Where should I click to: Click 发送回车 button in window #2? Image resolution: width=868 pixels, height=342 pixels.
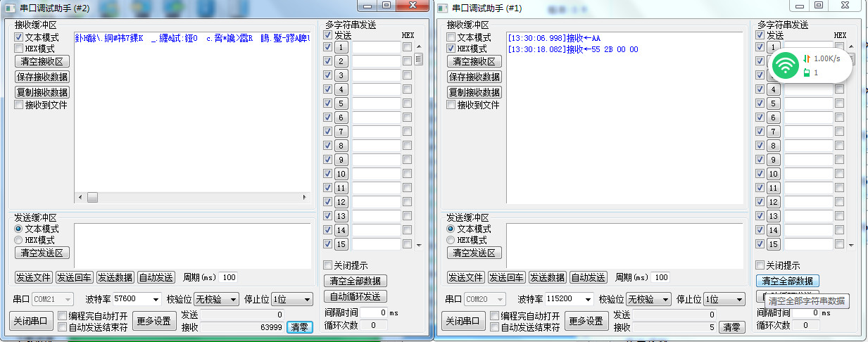(x=74, y=277)
